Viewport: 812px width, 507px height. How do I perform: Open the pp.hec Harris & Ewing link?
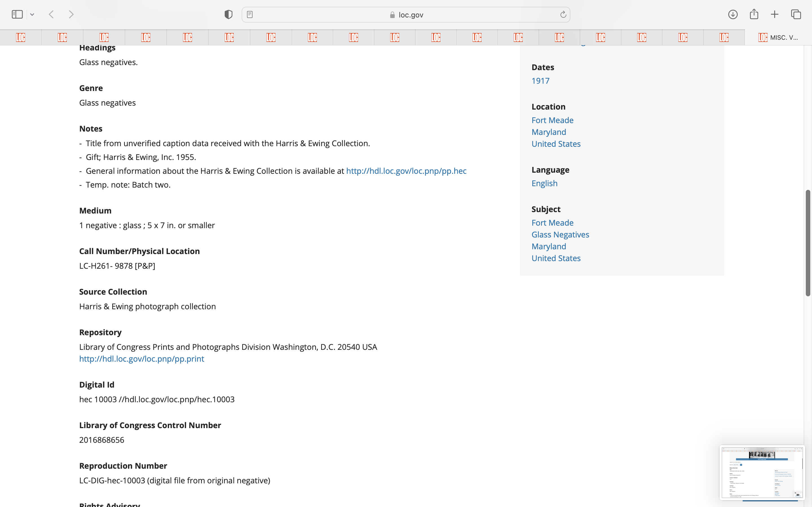(x=406, y=171)
